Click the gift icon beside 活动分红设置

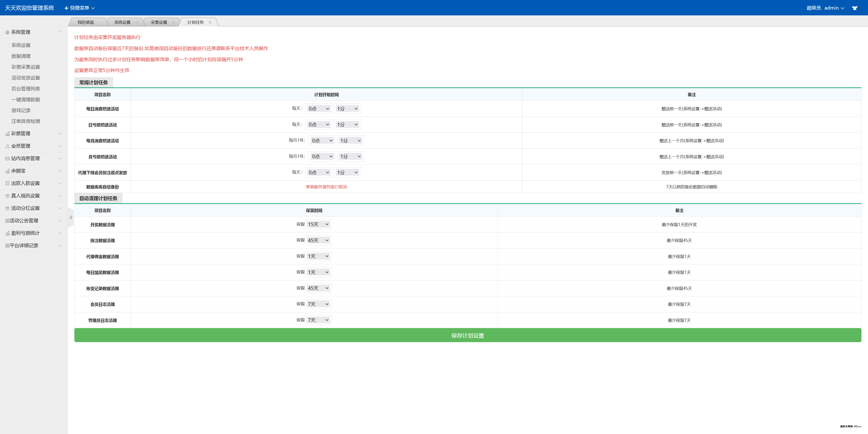pyautogui.click(x=7, y=208)
